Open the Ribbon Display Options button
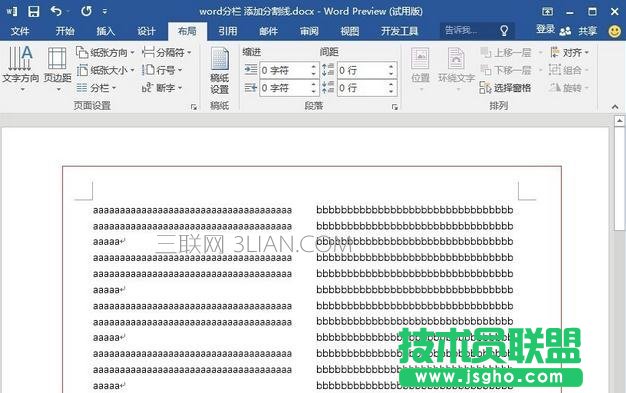The width and height of the screenshot is (626, 393). click(547, 12)
